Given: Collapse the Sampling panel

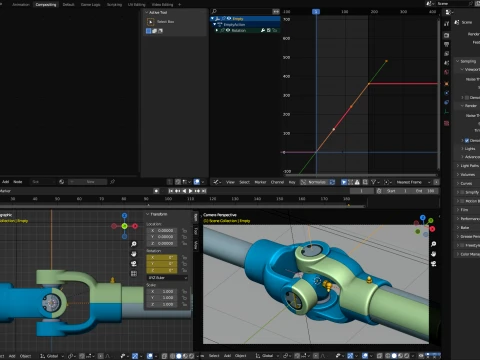Looking at the screenshot, I should (467, 61).
